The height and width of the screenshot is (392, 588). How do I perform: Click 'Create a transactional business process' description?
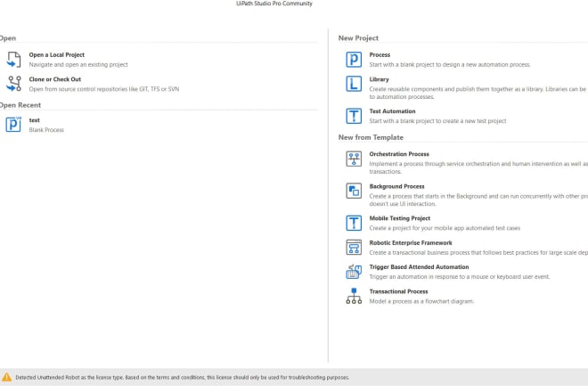[x=478, y=252]
